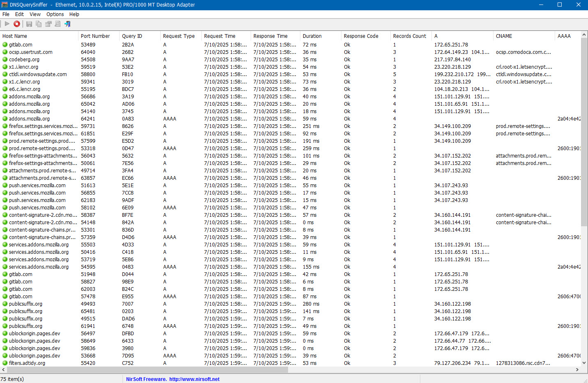Open the File menu
Viewport: 588px width, 383px height.
pyautogui.click(x=6, y=14)
